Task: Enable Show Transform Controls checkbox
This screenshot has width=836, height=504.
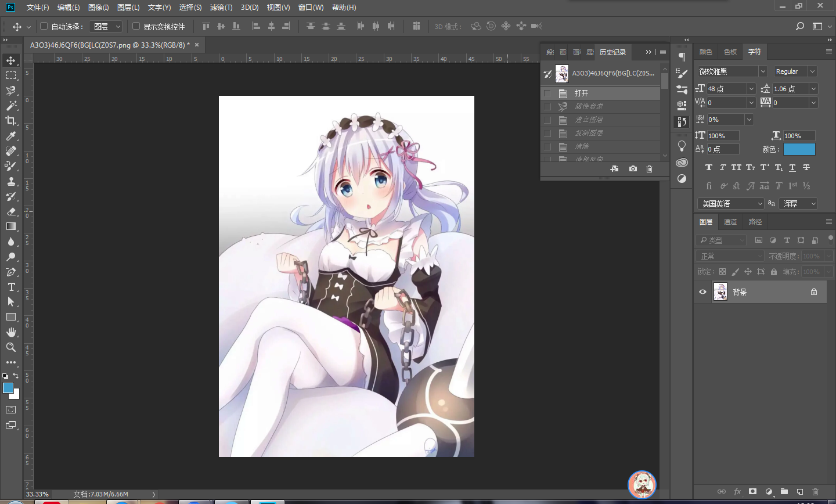Action: pyautogui.click(x=136, y=26)
